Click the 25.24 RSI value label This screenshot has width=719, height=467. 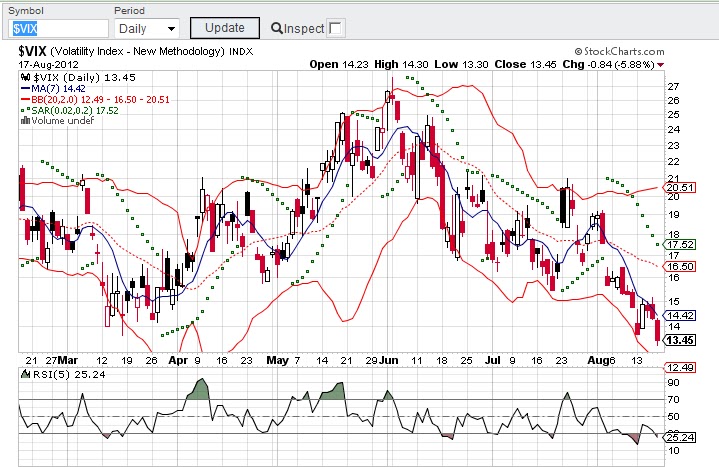[680, 437]
